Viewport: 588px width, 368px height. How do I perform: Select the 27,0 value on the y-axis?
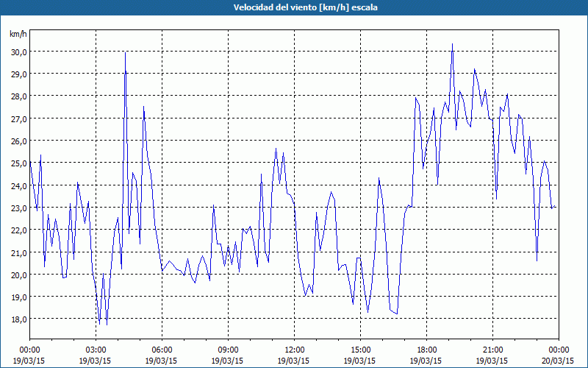point(18,118)
